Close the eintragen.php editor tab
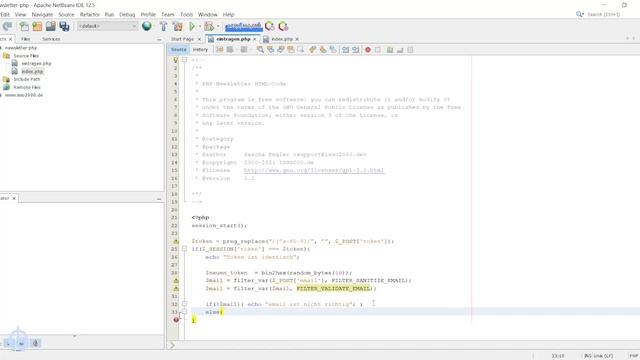 tap(255, 39)
